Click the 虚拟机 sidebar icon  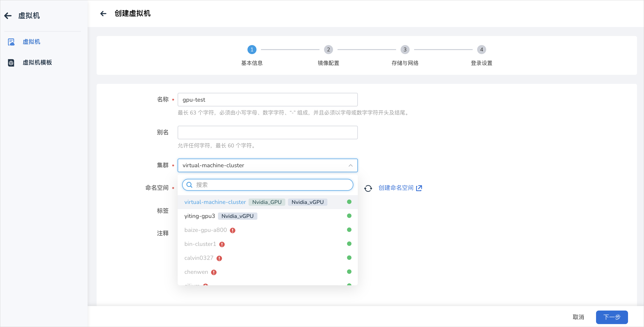click(11, 42)
